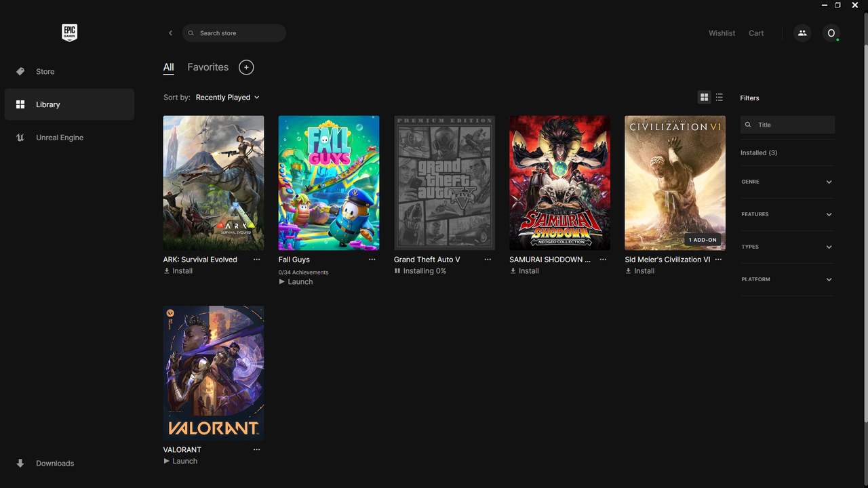The width and height of the screenshot is (868, 488).
Task: Click the Search store field
Action: [234, 33]
